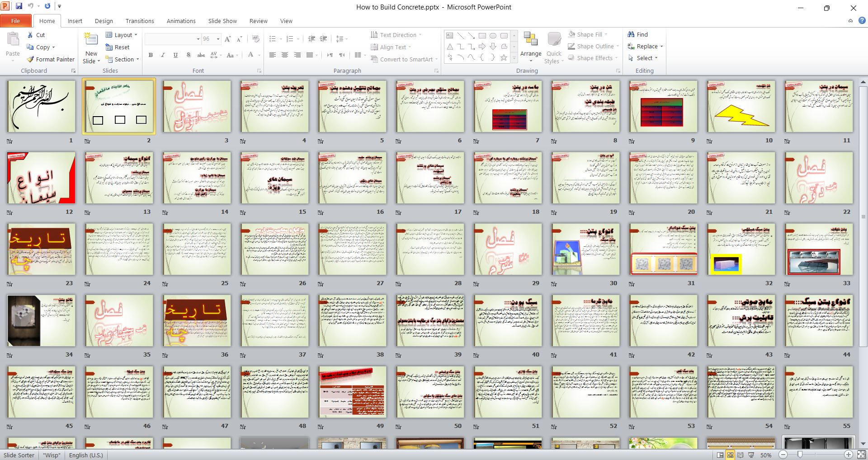Click Align Text button
The height and width of the screenshot is (460, 868).
[x=391, y=47]
